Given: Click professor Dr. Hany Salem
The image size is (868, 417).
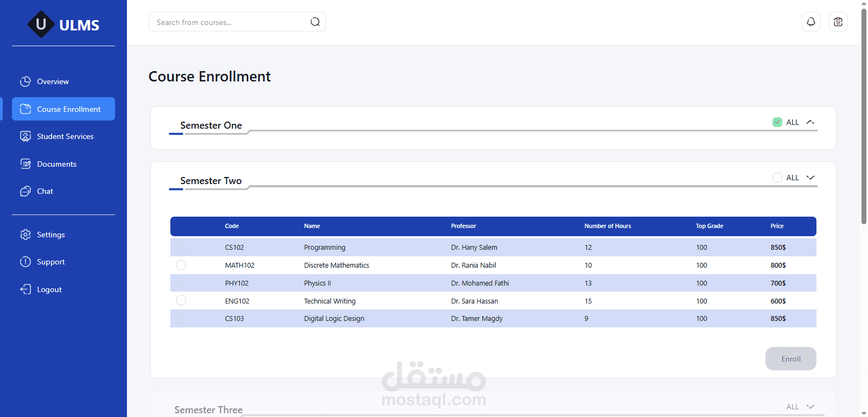Looking at the screenshot, I should point(474,247).
